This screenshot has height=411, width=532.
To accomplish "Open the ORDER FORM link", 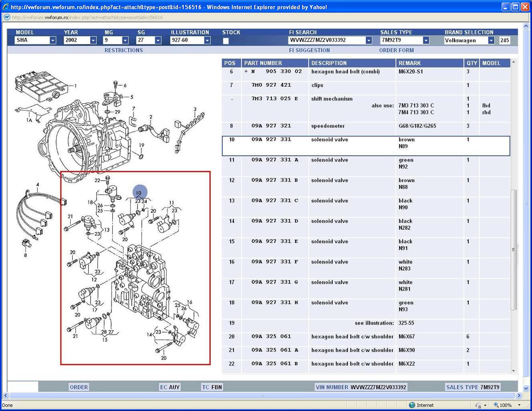I will pyautogui.click(x=396, y=50).
